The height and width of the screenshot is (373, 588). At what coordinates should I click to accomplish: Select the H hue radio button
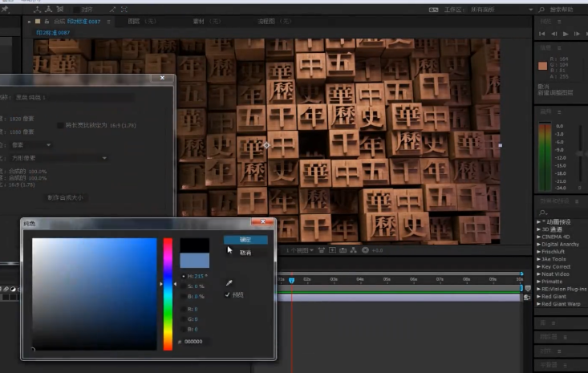pos(183,276)
